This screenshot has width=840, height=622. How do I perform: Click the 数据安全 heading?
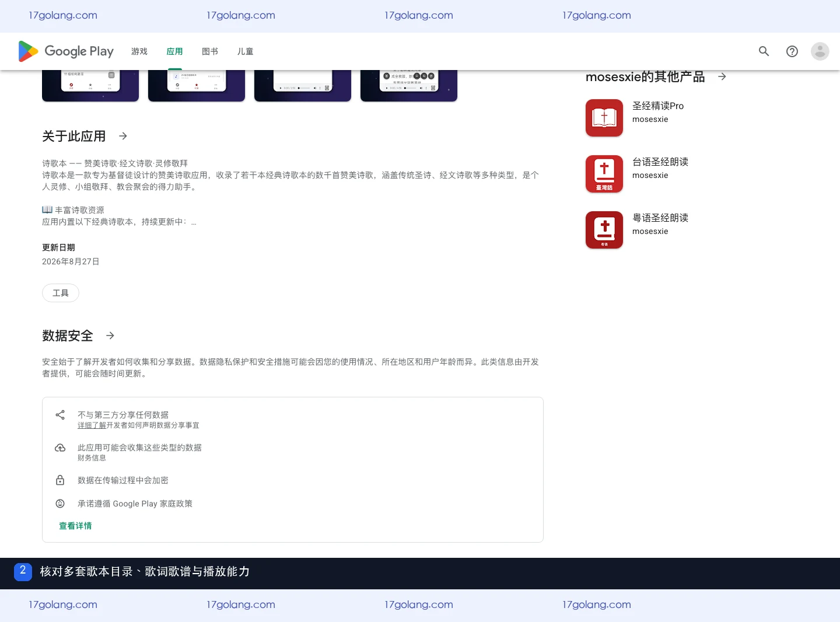point(68,336)
